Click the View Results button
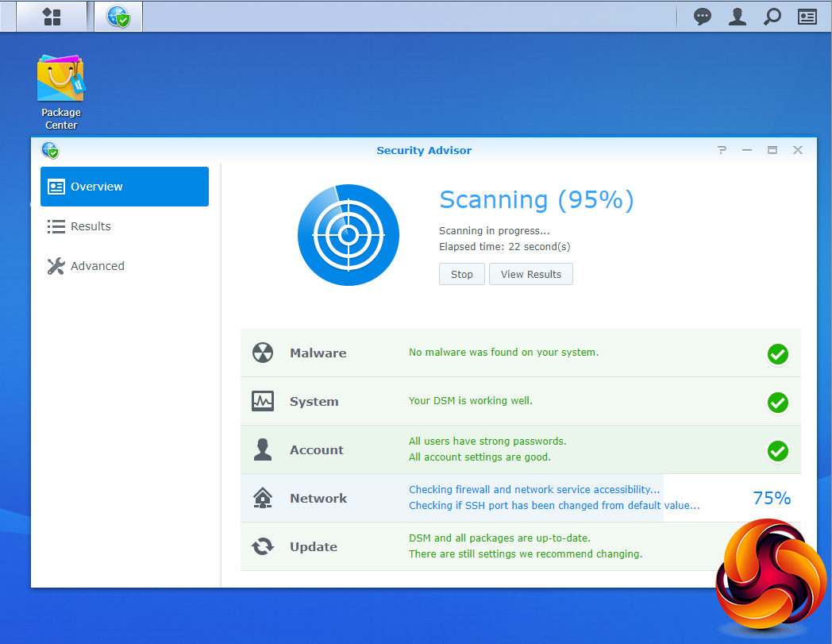This screenshot has height=644, width=832. (x=530, y=274)
